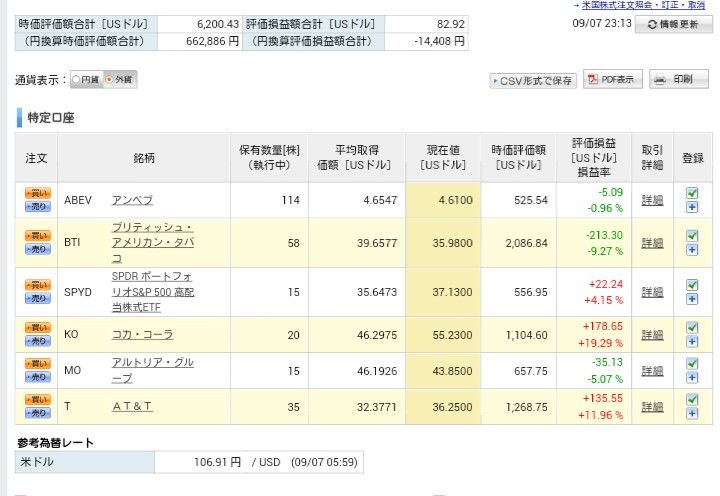Click the blue plus icon for T

coord(692,413)
